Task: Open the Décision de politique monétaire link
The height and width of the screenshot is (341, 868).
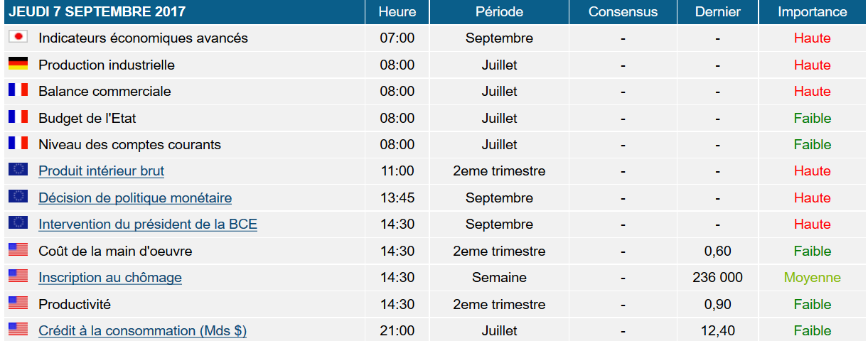Action: (x=135, y=198)
